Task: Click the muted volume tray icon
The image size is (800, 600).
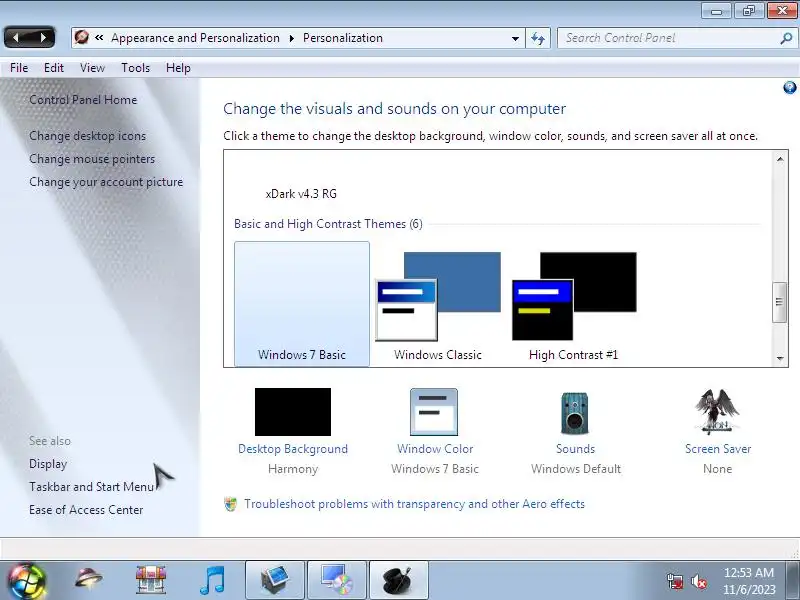Action: (x=699, y=581)
